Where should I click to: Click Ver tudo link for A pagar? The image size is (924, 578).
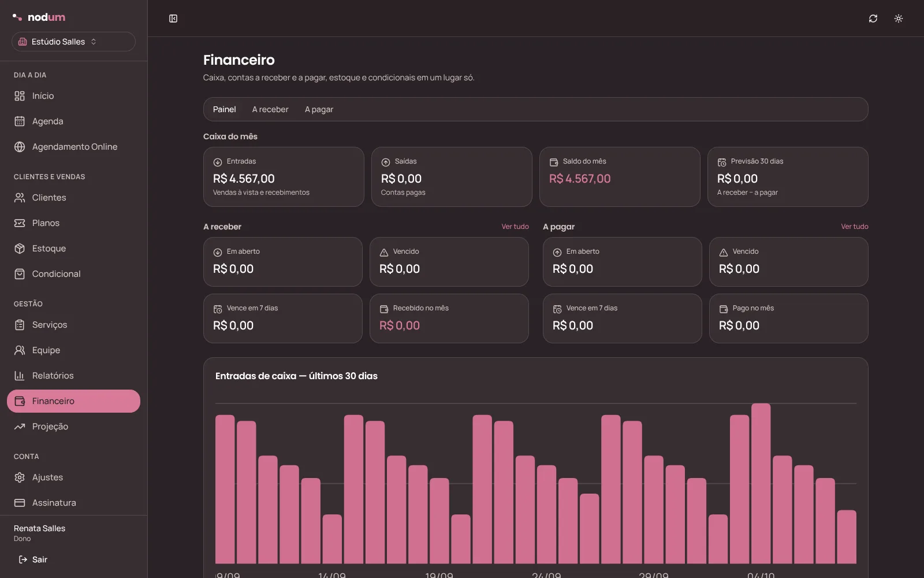pyautogui.click(x=855, y=227)
